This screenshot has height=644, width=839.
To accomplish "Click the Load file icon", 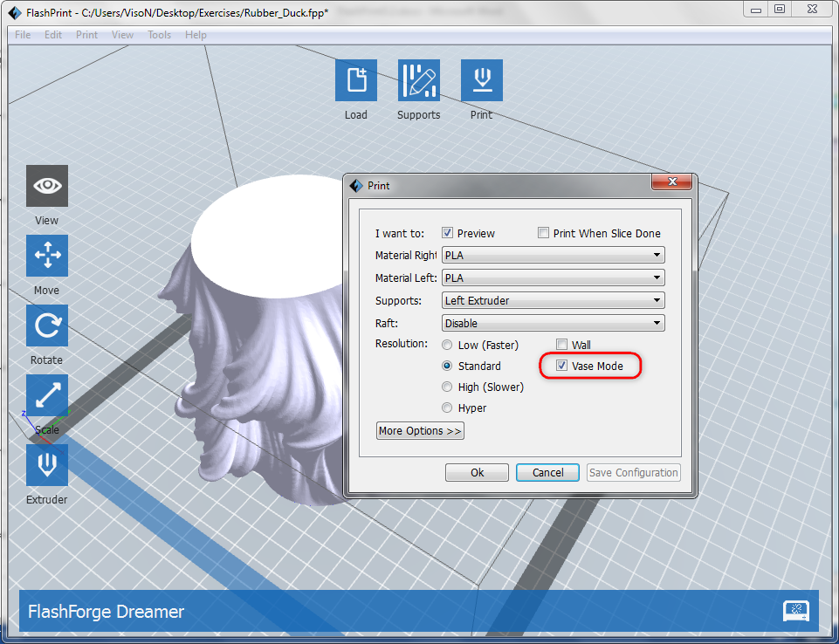I will (356, 80).
